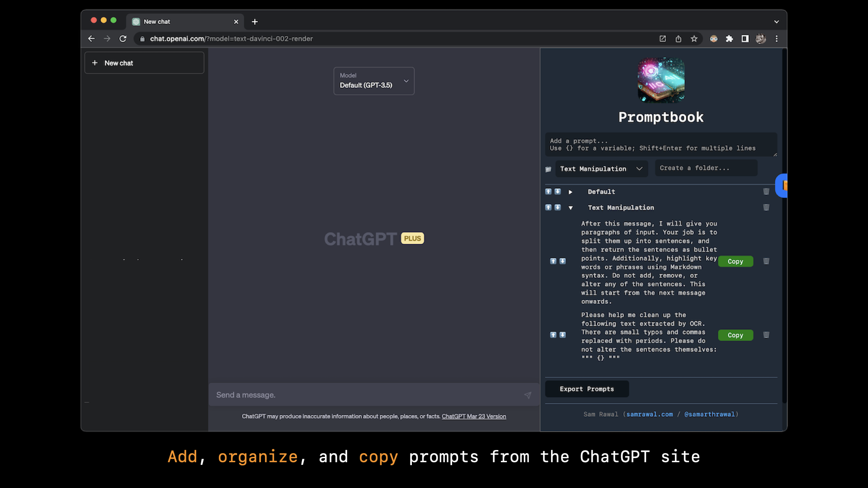The height and width of the screenshot is (488, 868).
Task: Move the Text Manipulation folder up
Action: (x=548, y=207)
